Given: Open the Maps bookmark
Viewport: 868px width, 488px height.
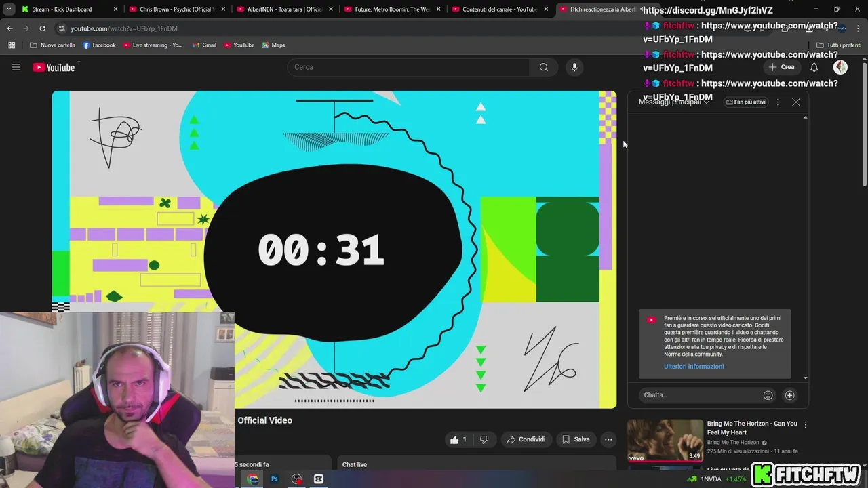Looking at the screenshot, I should (x=274, y=45).
